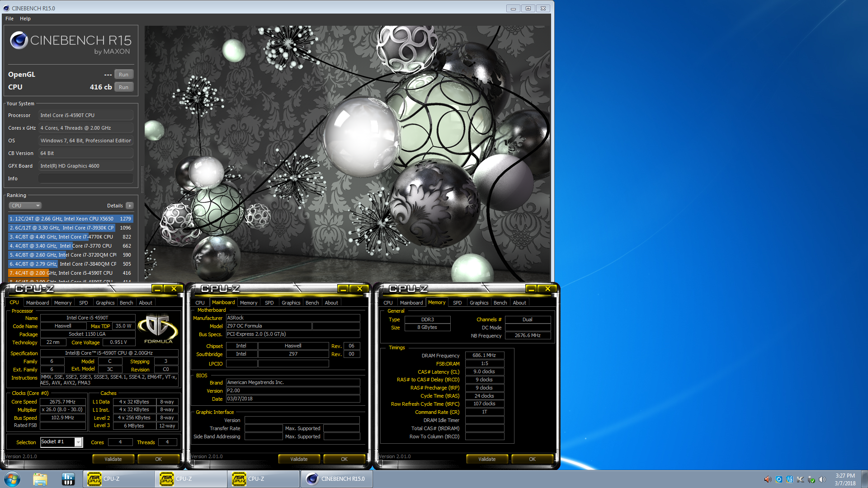
Task: Click Validate in the middle CPU-Z window
Action: pyautogui.click(x=299, y=459)
